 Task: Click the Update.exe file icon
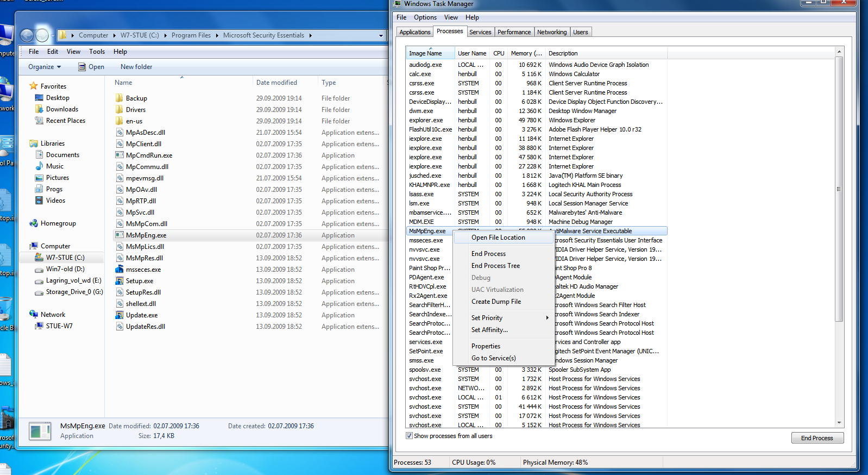pos(119,315)
